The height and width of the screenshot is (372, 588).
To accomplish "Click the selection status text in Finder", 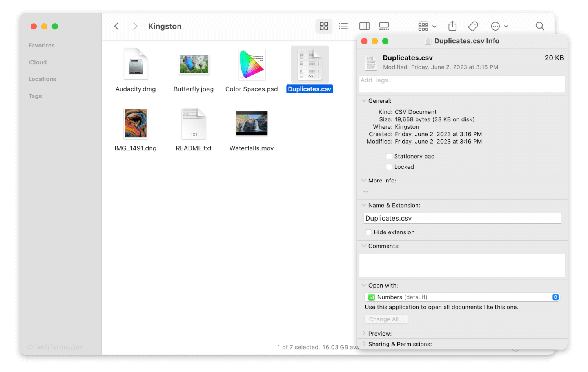I will tap(318, 347).
